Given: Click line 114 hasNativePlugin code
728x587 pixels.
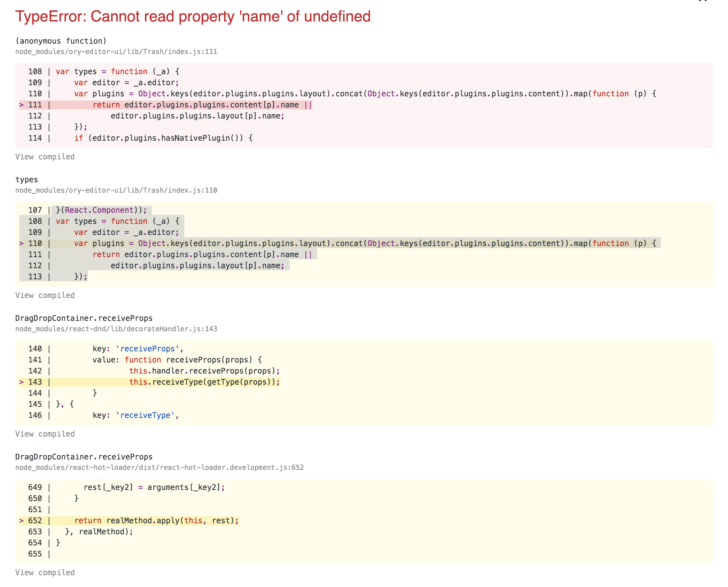Looking at the screenshot, I should pyautogui.click(x=163, y=138).
